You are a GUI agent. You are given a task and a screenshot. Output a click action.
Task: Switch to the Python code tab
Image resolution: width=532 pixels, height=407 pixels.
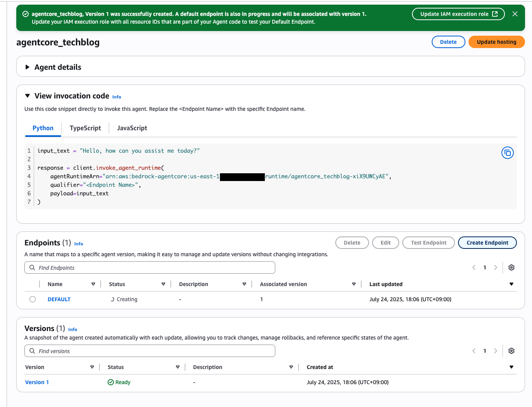pyautogui.click(x=43, y=128)
